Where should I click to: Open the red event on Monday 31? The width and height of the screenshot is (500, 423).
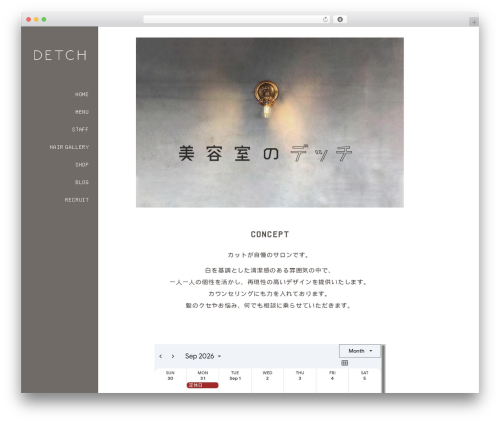click(203, 385)
